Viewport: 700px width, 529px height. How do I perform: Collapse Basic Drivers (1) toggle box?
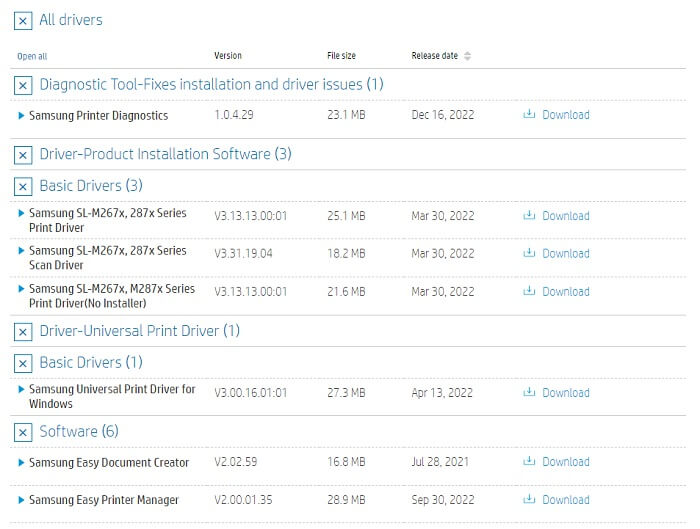[x=23, y=363]
